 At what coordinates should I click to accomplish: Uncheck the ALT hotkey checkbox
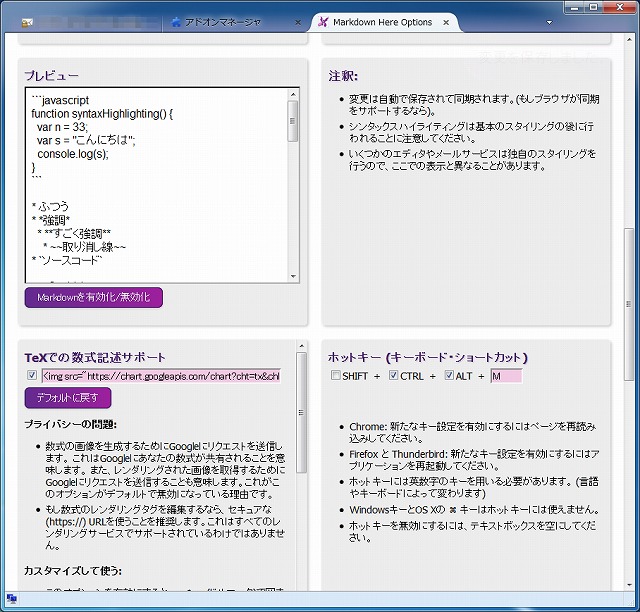click(x=449, y=375)
